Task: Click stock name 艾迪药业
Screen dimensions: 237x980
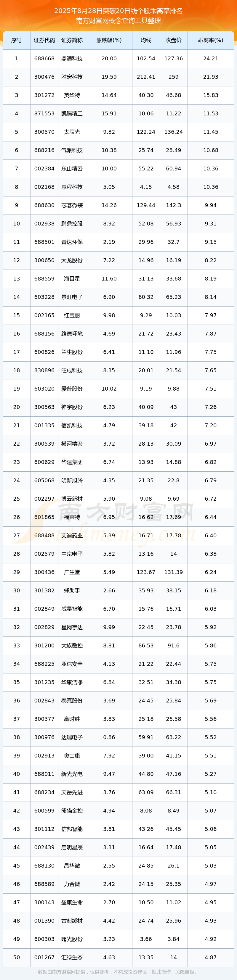Action: (72, 536)
